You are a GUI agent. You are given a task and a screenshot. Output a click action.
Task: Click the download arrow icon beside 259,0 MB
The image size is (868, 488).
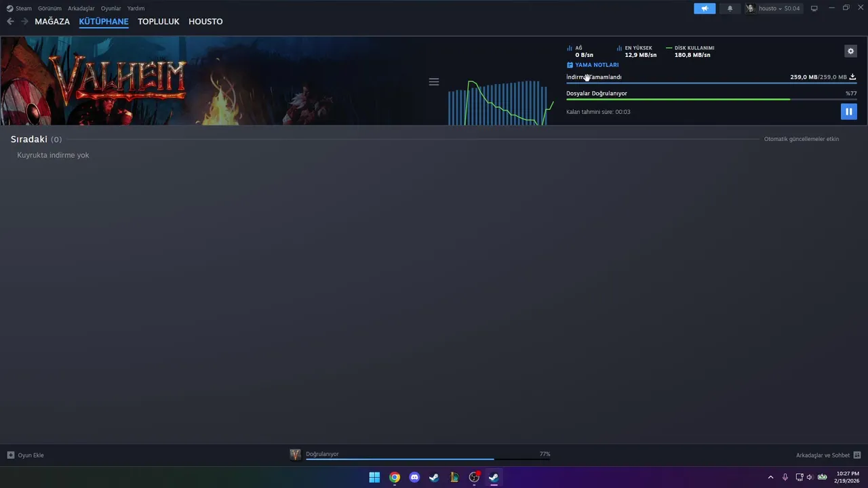852,77
